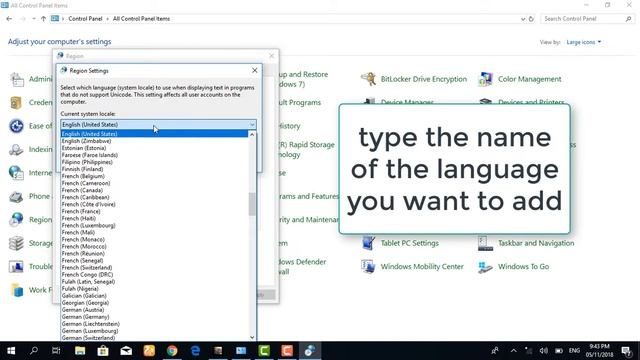Open the Administrative Tools icon

pyautogui.click(x=16, y=79)
